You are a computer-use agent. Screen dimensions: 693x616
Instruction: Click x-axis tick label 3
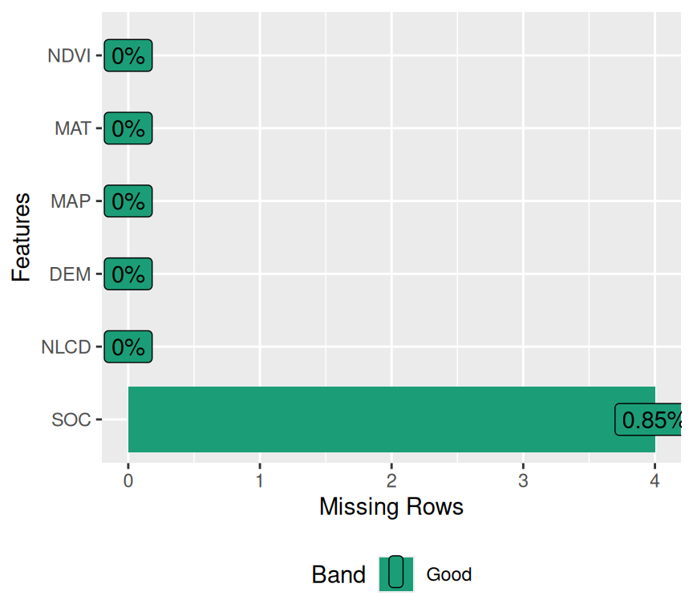(x=523, y=480)
